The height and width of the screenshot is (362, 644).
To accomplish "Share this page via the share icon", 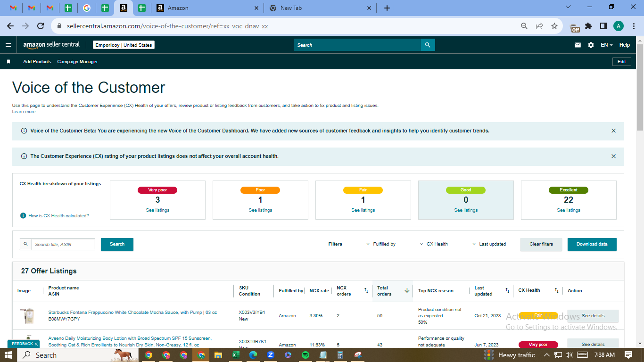I will pos(539,26).
